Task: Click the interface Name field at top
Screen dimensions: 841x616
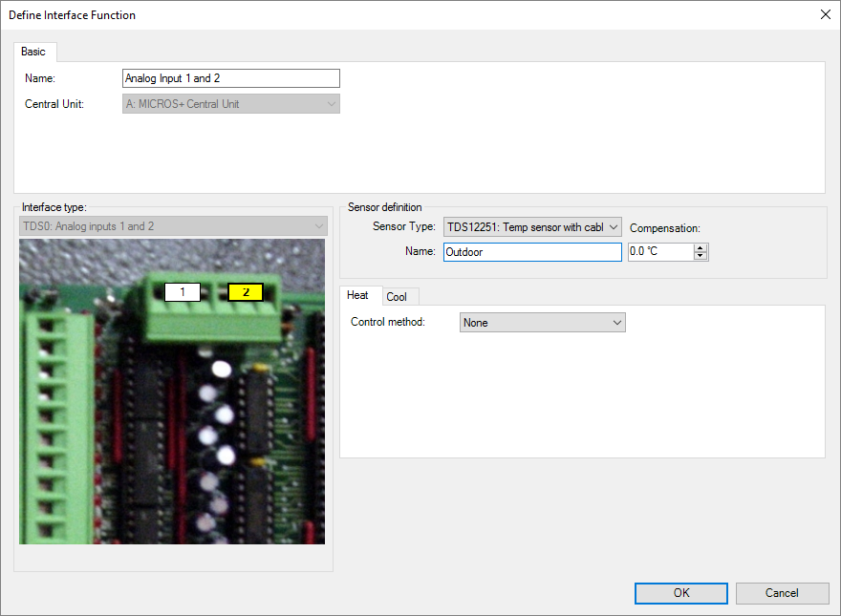Action: [x=231, y=78]
